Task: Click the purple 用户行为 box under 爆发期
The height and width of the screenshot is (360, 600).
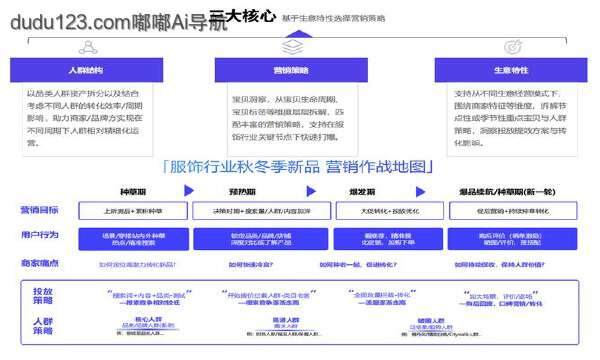Action: (x=388, y=239)
